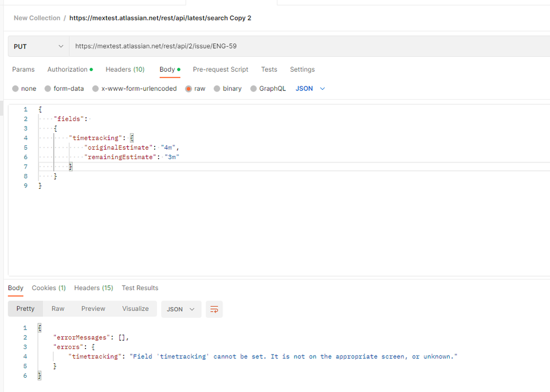Select the form-data body option
The image size is (550, 392).
pyautogui.click(x=49, y=88)
